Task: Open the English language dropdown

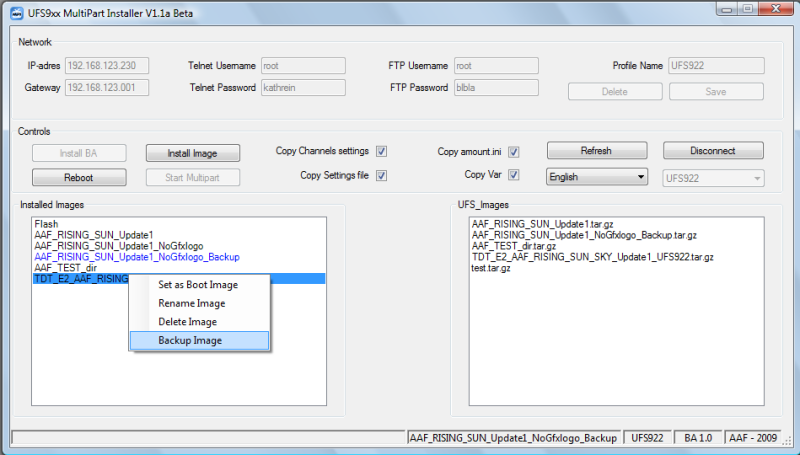Action: click(597, 177)
